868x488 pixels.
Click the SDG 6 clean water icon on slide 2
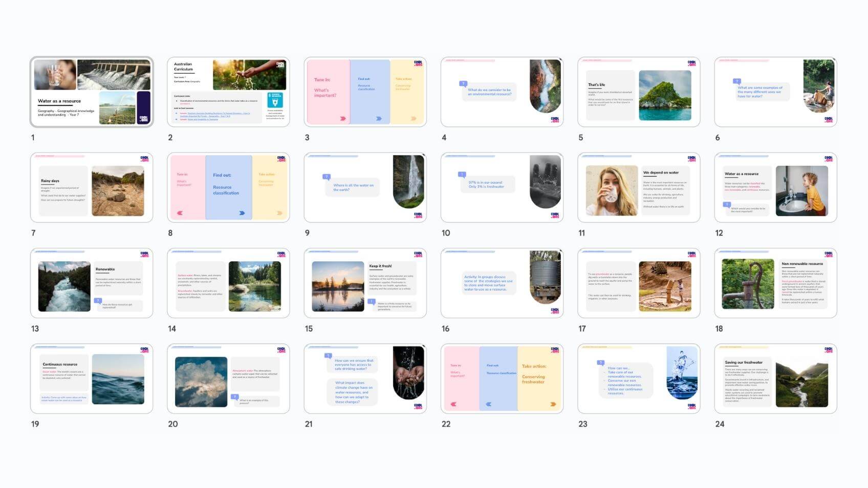pos(275,100)
